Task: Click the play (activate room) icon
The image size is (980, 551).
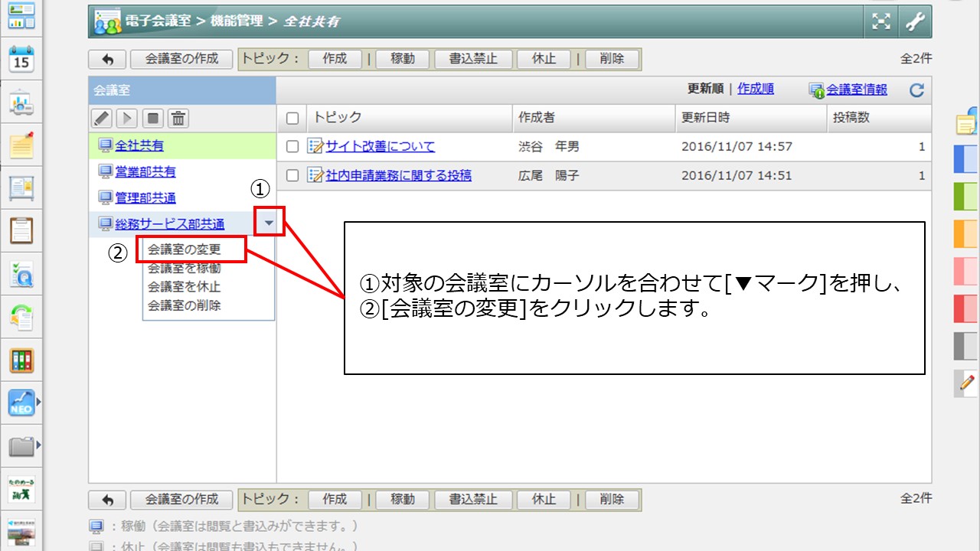Action: pyautogui.click(x=127, y=119)
